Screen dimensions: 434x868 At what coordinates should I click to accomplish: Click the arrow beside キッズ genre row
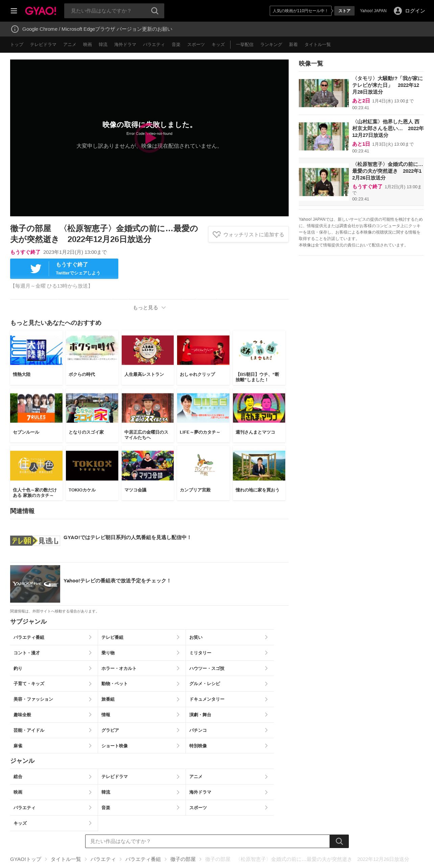[90, 823]
